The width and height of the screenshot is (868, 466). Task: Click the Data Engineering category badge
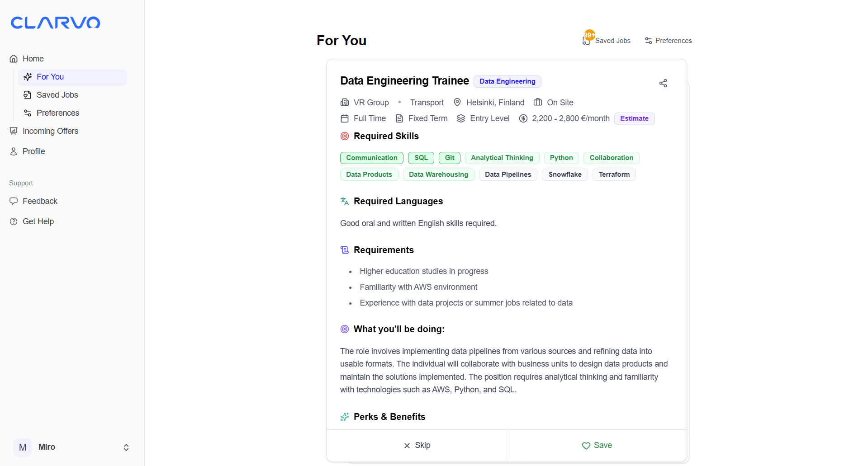click(x=507, y=81)
